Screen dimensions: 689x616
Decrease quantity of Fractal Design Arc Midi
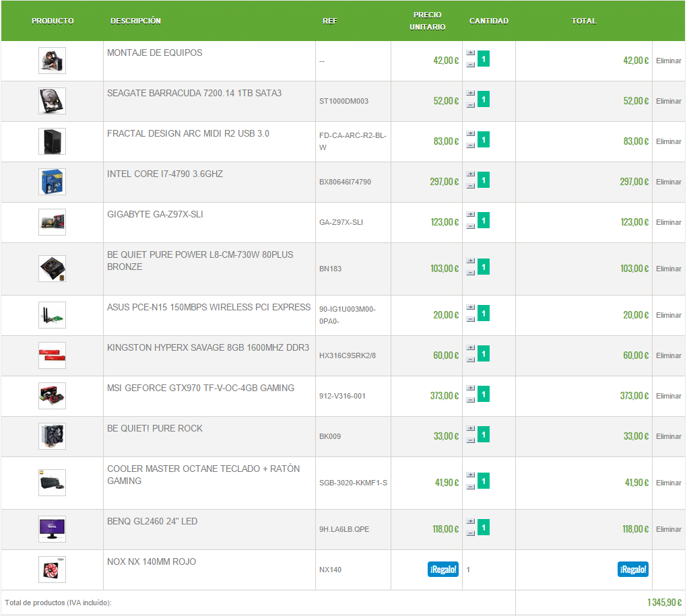point(471,145)
